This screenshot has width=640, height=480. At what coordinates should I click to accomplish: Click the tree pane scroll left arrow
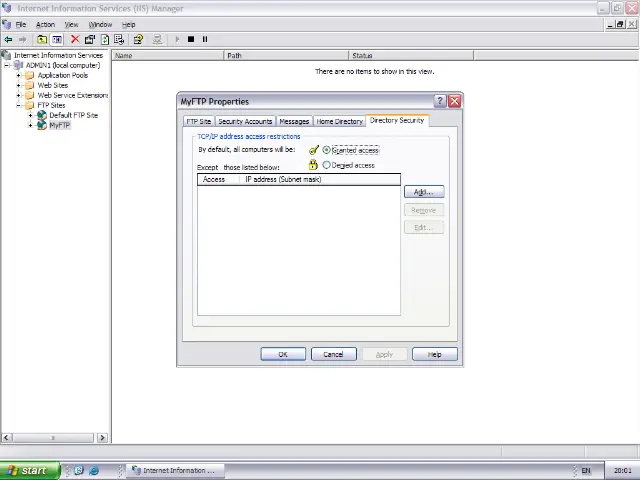pos(6,438)
